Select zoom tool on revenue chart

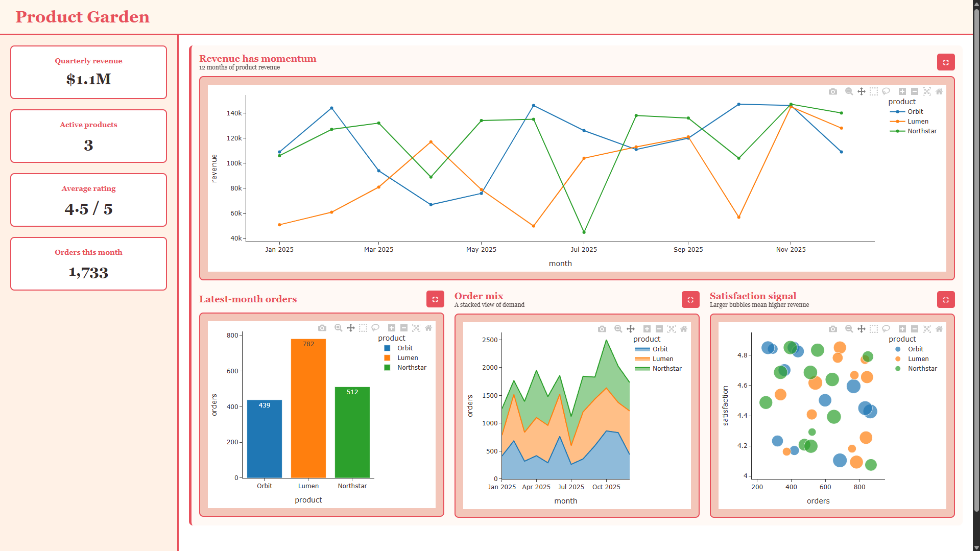coord(849,91)
